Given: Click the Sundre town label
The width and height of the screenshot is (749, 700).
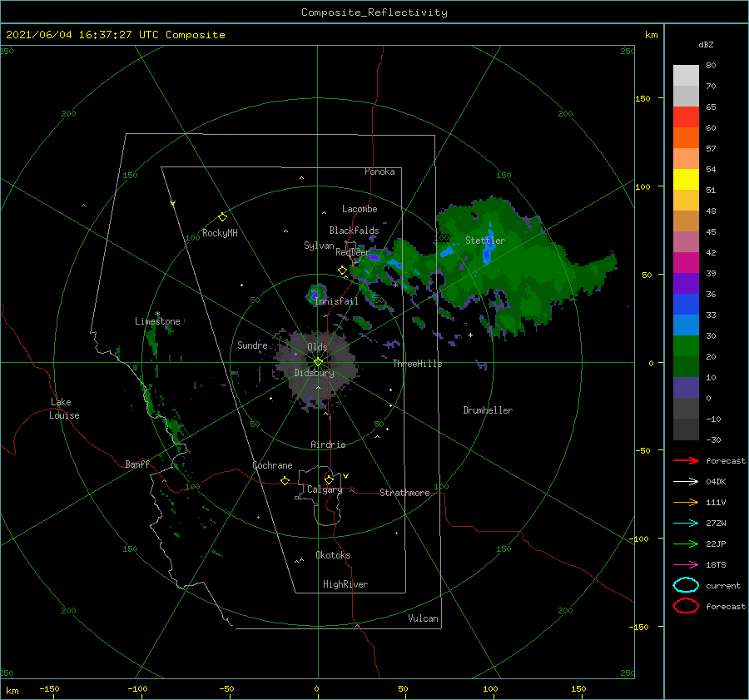Looking at the screenshot, I should tap(252, 345).
